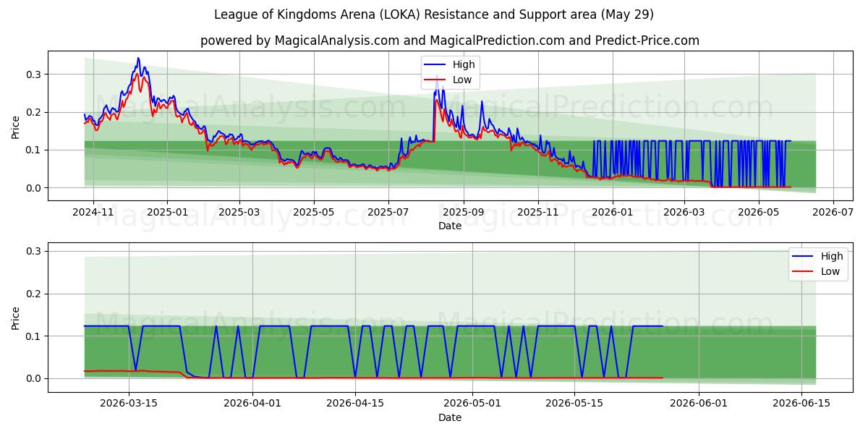Click the 'Low' label in top chart legend
Viewport: 868px width, 434px height.
[x=462, y=80]
